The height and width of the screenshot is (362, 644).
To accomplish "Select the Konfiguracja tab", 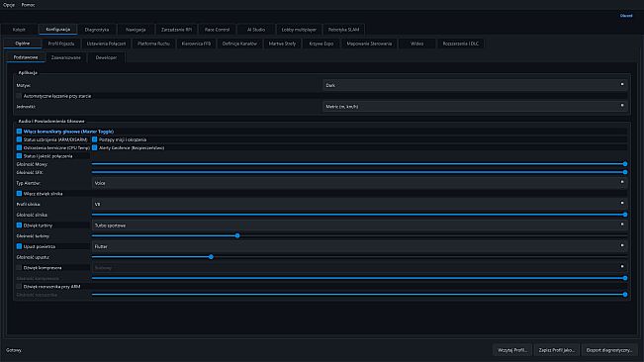I will click(58, 29).
